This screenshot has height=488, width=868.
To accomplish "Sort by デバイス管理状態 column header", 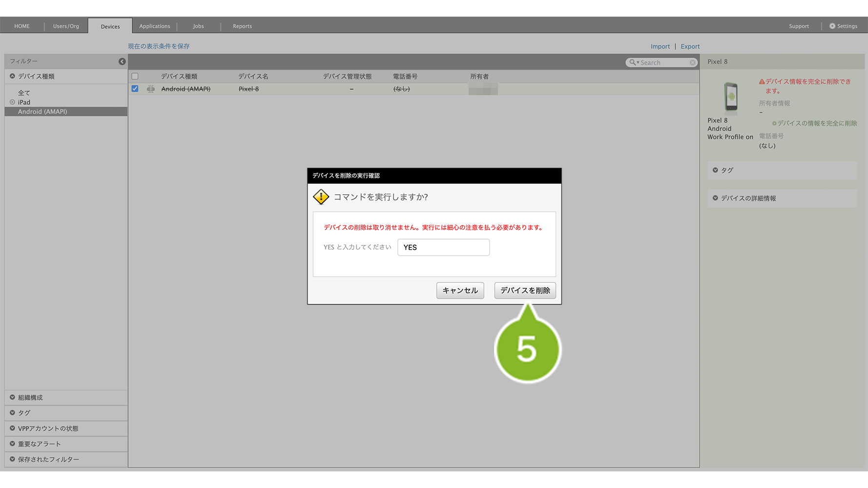I will [x=347, y=77].
